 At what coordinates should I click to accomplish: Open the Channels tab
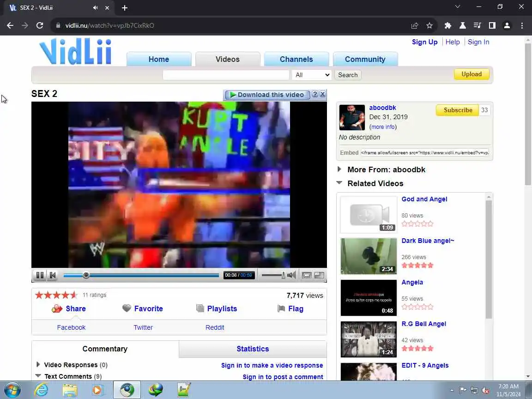tap(296, 60)
